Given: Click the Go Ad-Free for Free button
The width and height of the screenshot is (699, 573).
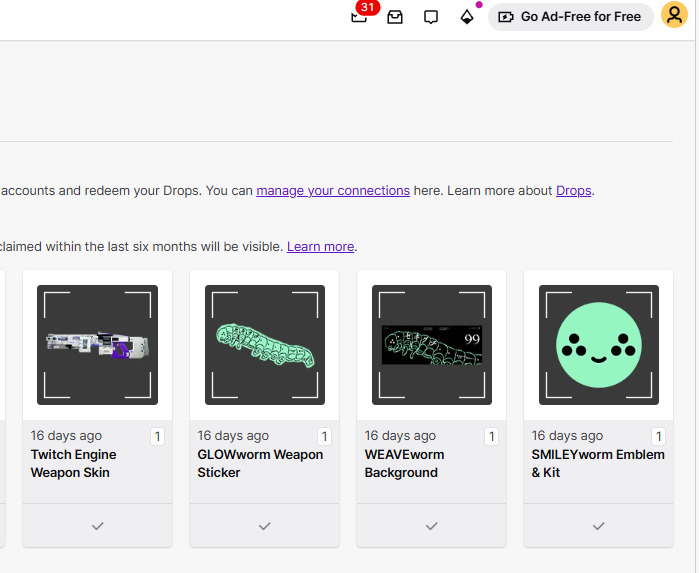Looking at the screenshot, I should click(570, 17).
